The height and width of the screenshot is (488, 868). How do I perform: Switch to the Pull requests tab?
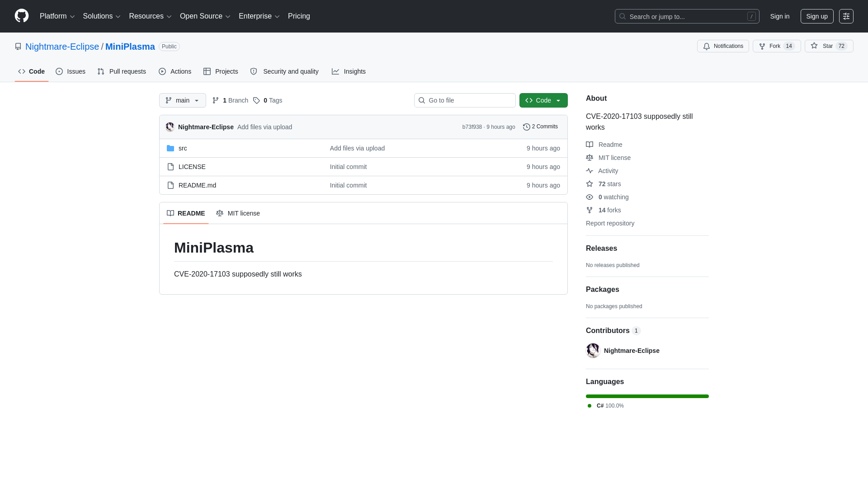tap(122, 71)
